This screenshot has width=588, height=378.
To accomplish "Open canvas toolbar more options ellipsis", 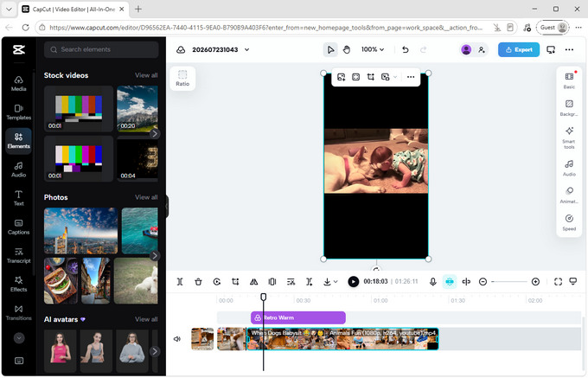I will click(411, 77).
